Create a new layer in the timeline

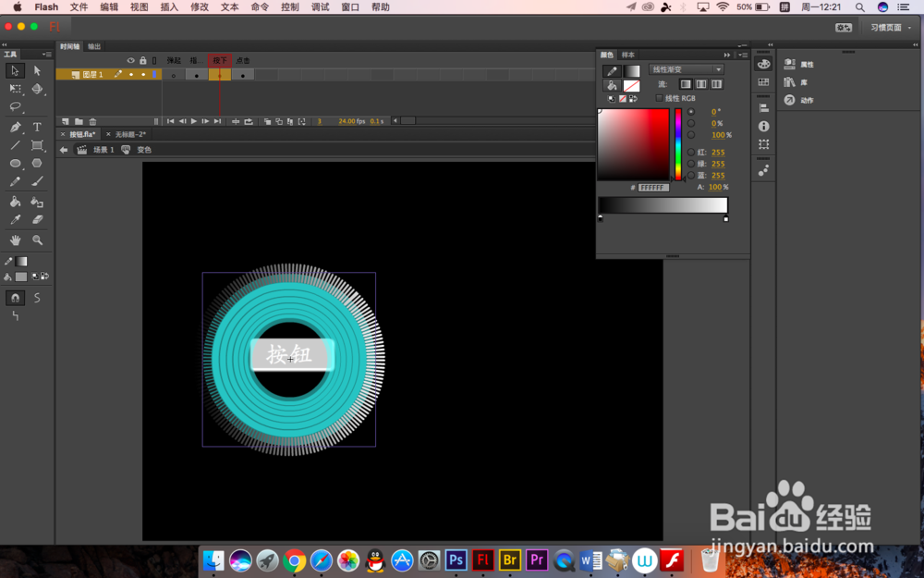click(65, 120)
